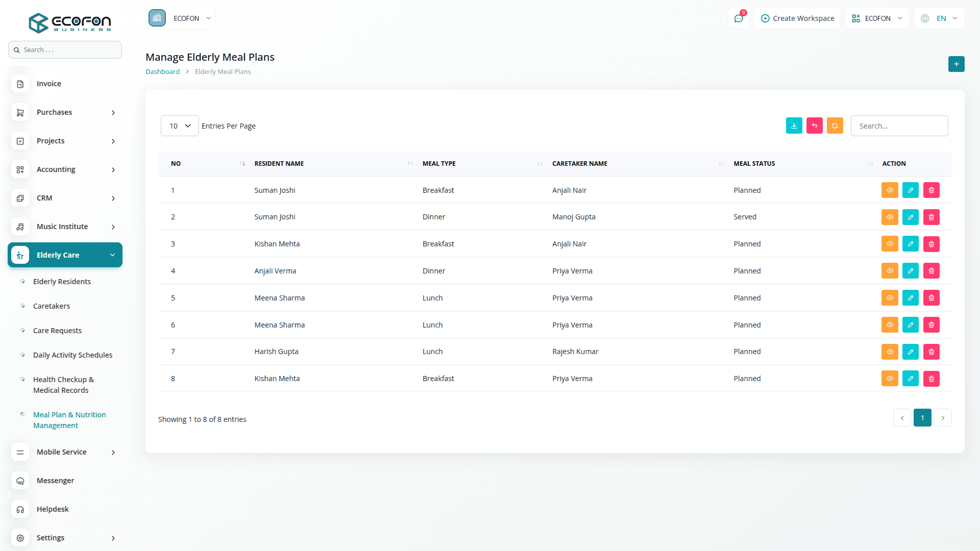Open the entries per page dropdown
Image resolution: width=980 pixels, height=551 pixels.
[x=180, y=126]
